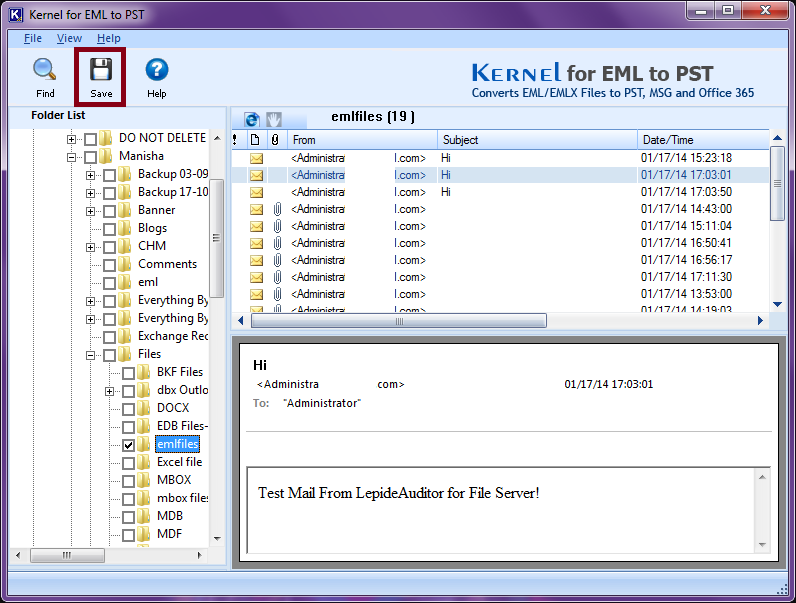Click the left arrow of the folder tree horizontal scrollbar
Image resolution: width=796 pixels, height=603 pixels.
[x=18, y=555]
